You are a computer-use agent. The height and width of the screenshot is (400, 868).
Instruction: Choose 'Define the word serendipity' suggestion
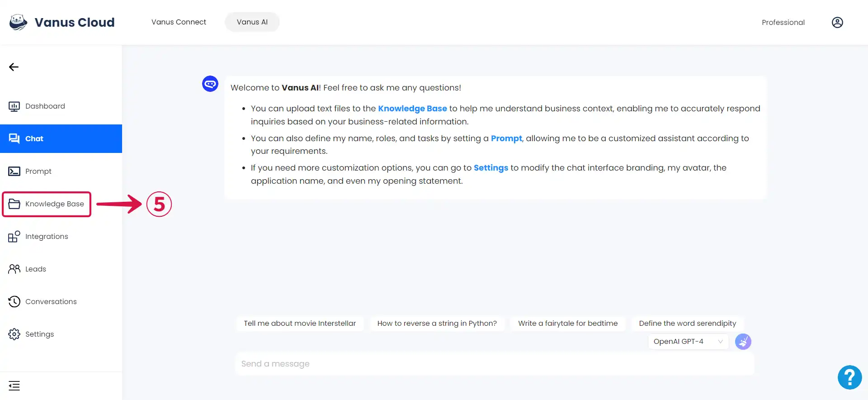[687, 323]
